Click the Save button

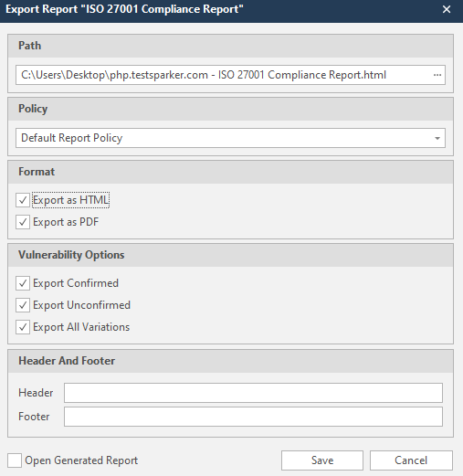point(322,460)
